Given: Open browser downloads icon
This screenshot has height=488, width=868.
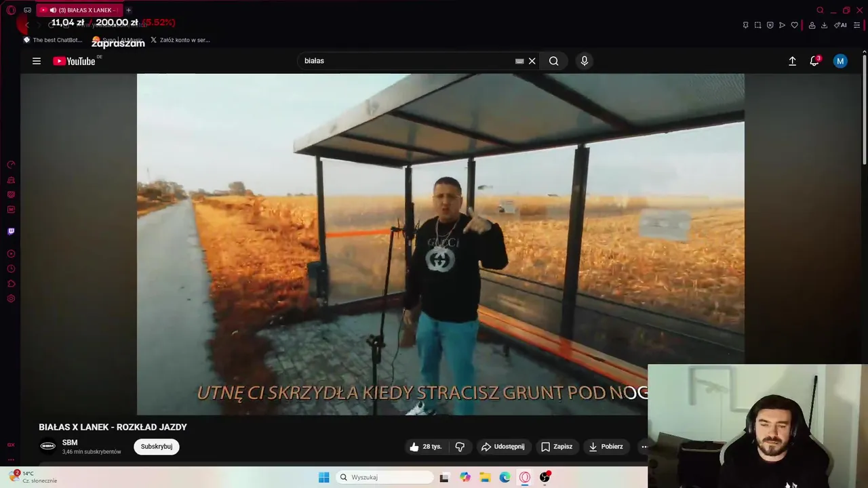Looking at the screenshot, I should pyautogui.click(x=824, y=25).
